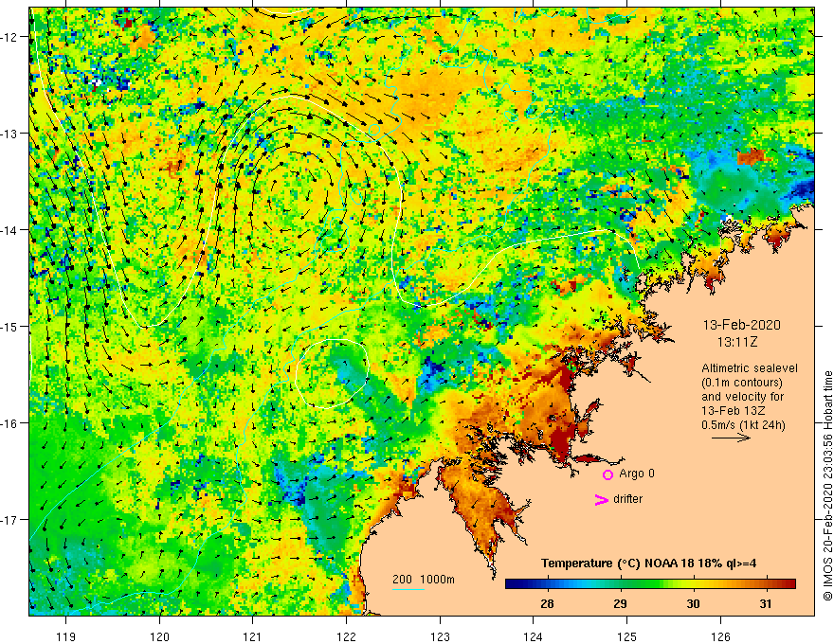834x644 pixels.
Task: Click the longitude label 120
Action: point(159,636)
